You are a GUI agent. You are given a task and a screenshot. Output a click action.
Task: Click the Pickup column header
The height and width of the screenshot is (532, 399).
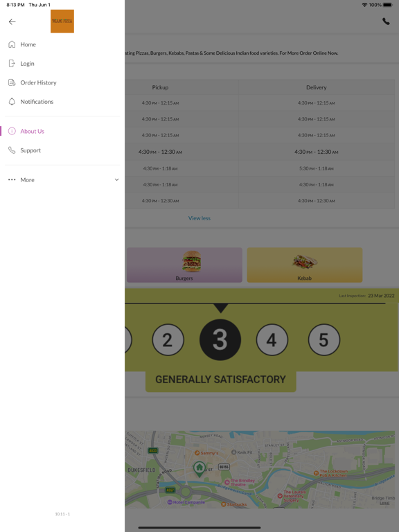[160, 87]
